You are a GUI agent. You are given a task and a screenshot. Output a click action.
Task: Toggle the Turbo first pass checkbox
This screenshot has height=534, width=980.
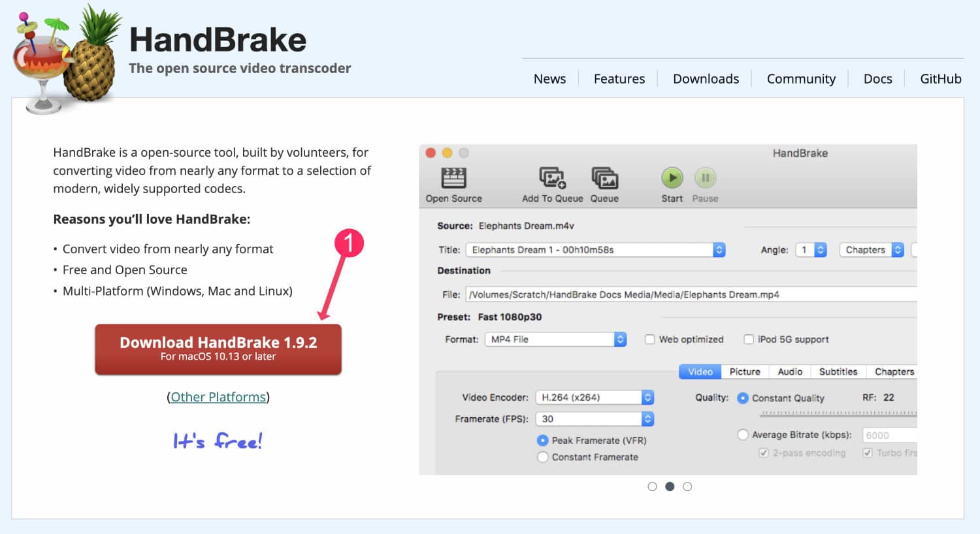pyautogui.click(x=868, y=453)
